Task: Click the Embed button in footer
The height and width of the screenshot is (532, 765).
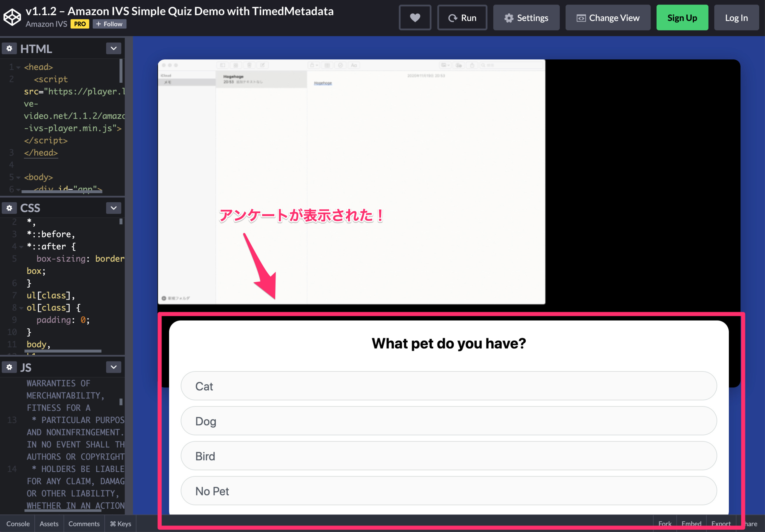Action: point(691,524)
